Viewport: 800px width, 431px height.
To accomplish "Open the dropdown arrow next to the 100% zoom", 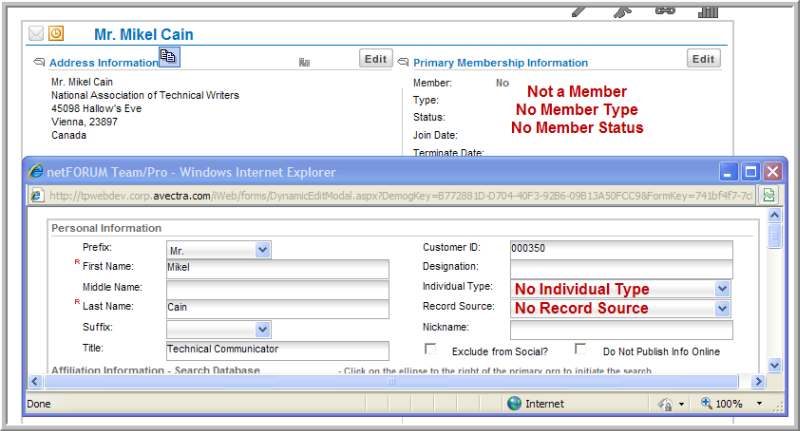I will [759, 403].
